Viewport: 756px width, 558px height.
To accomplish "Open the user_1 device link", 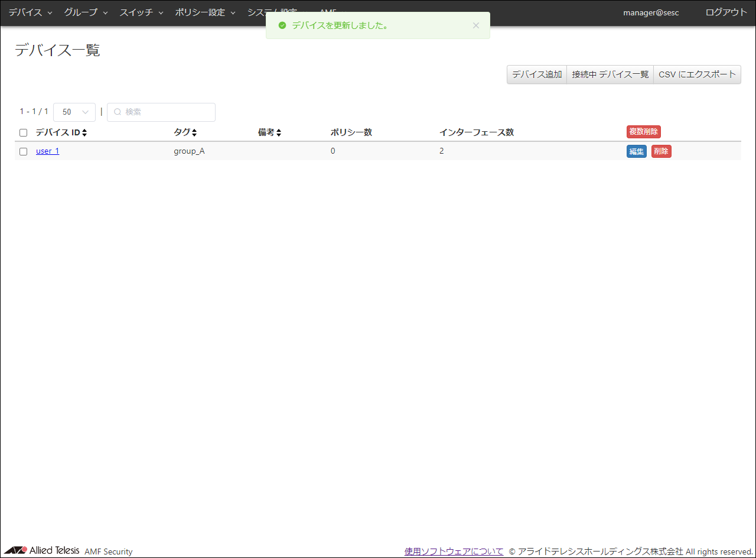I will [47, 151].
